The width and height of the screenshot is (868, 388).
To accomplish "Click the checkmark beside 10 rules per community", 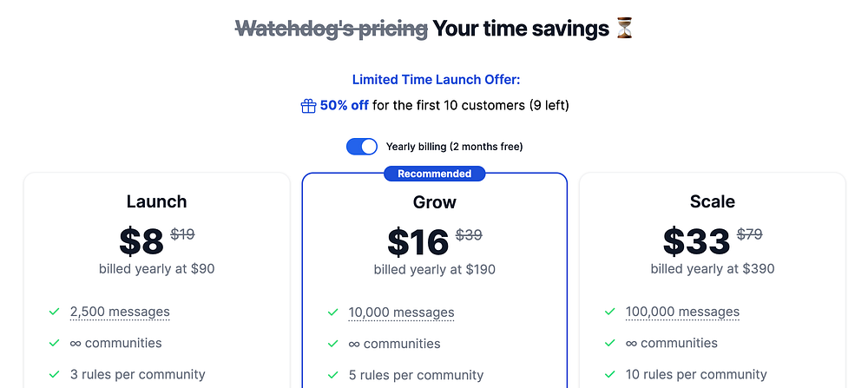I will 609,375.
